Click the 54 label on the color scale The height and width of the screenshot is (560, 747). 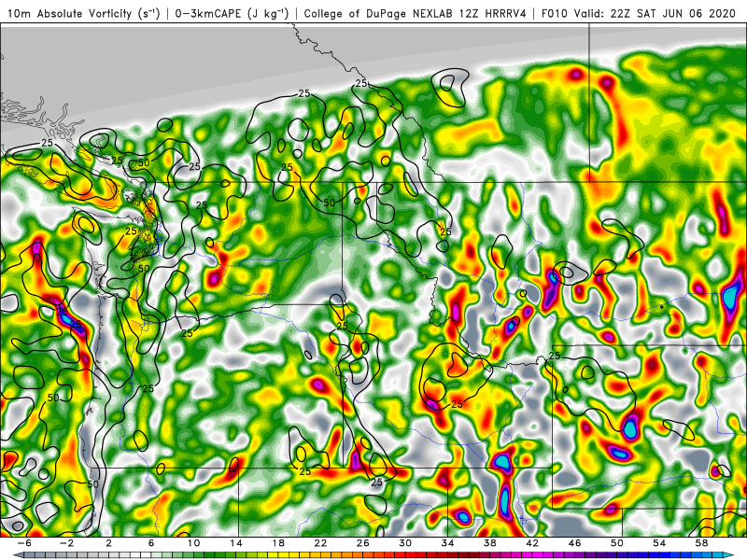659,543
